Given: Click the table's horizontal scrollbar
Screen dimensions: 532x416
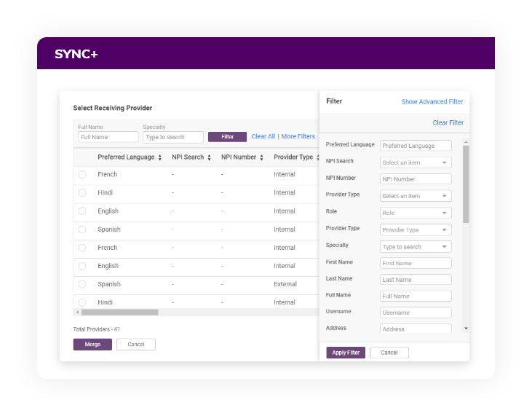Looking at the screenshot, I should 119,312.
